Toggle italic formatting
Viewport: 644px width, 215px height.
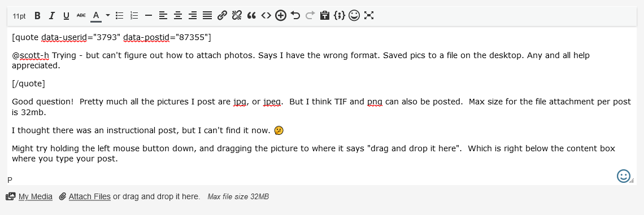[x=52, y=16]
